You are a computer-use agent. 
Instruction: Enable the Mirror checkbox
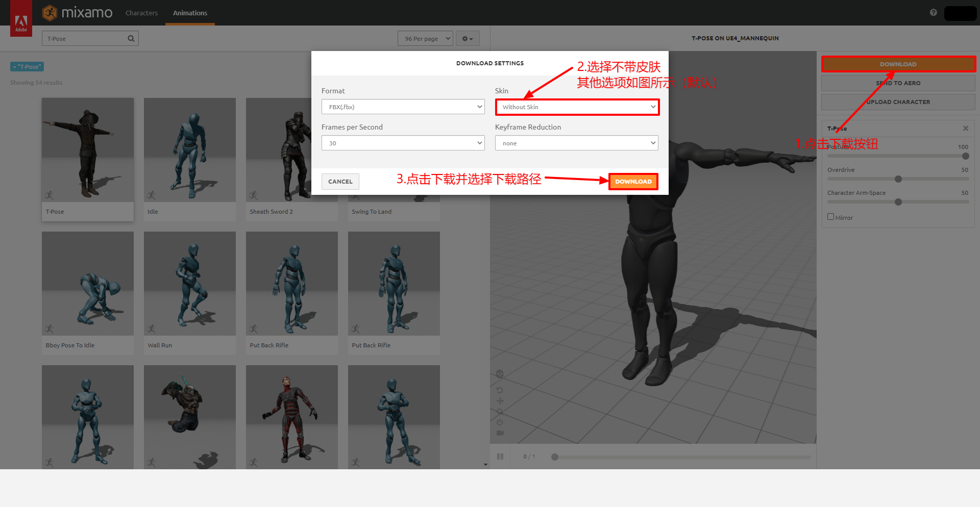[830, 216]
